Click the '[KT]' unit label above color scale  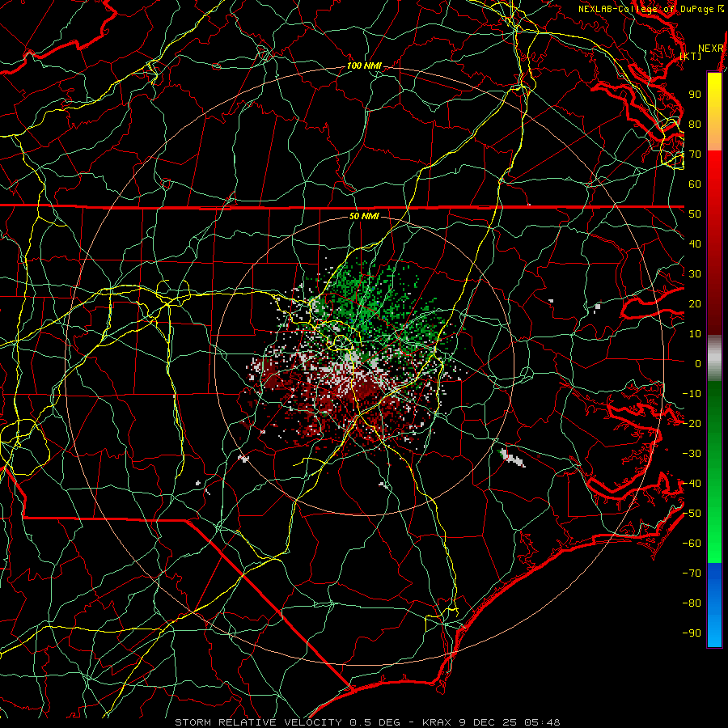tap(691, 56)
